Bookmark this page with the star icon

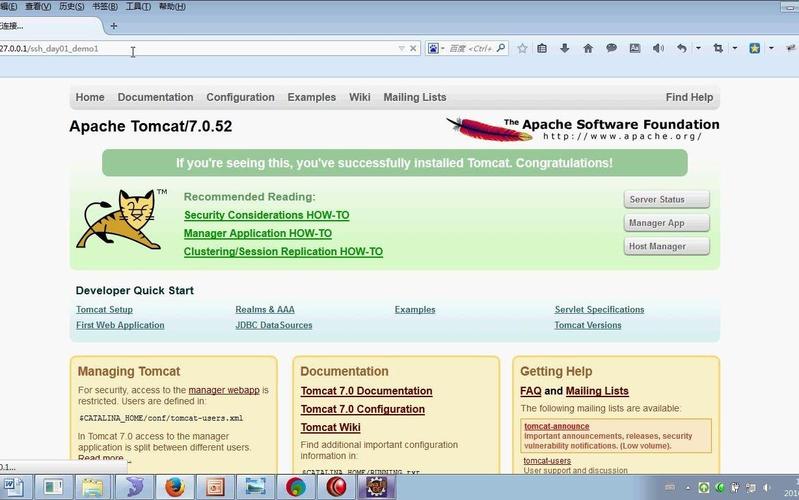pos(522,48)
